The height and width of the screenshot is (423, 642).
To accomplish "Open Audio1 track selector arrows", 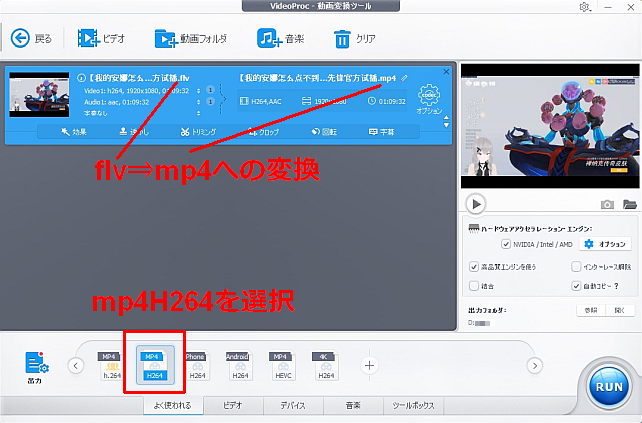I will coord(199,102).
